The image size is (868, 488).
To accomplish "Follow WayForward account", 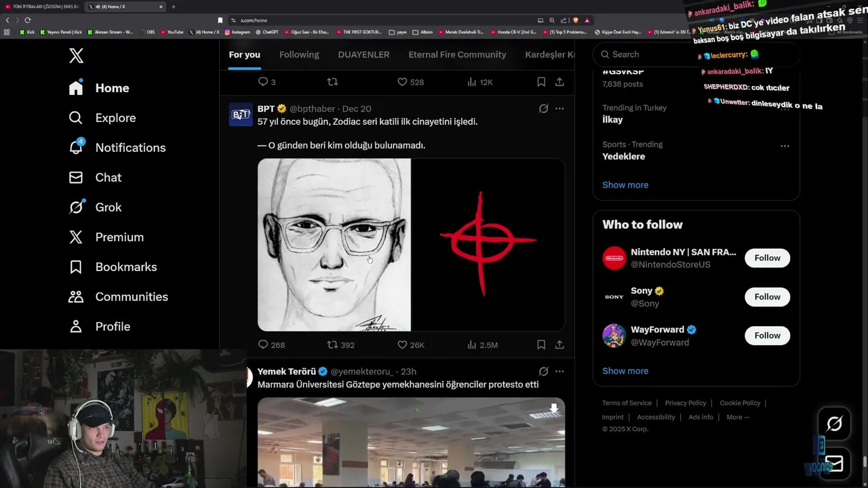I will (767, 335).
